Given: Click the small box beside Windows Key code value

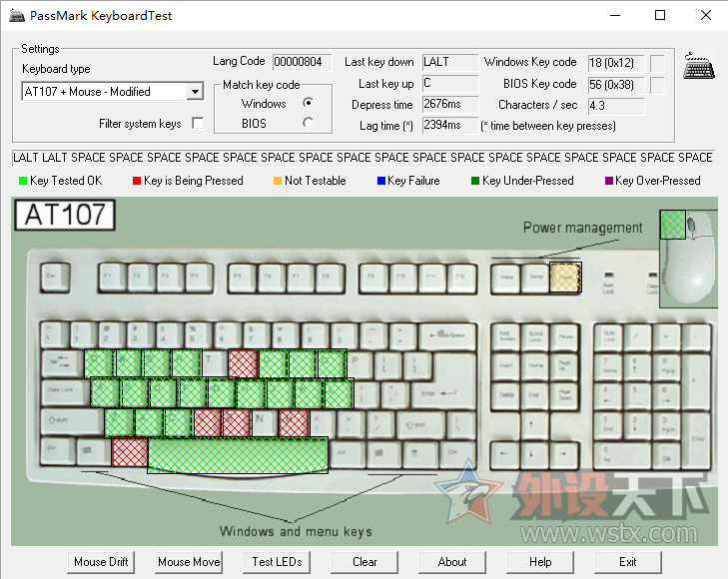Looking at the screenshot, I should tap(657, 63).
